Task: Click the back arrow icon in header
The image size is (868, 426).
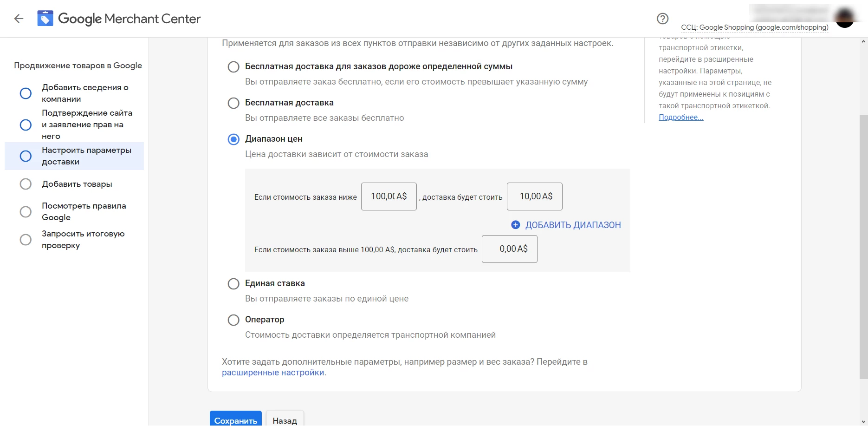Action: pyautogui.click(x=19, y=19)
